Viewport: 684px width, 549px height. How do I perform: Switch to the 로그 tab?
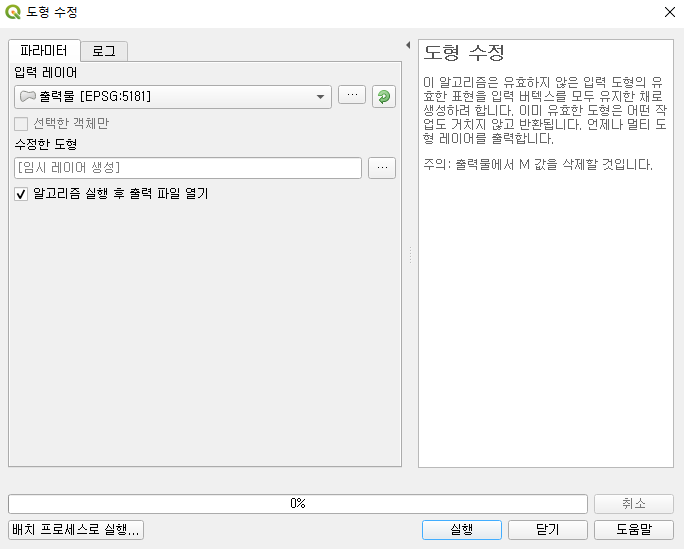click(104, 51)
